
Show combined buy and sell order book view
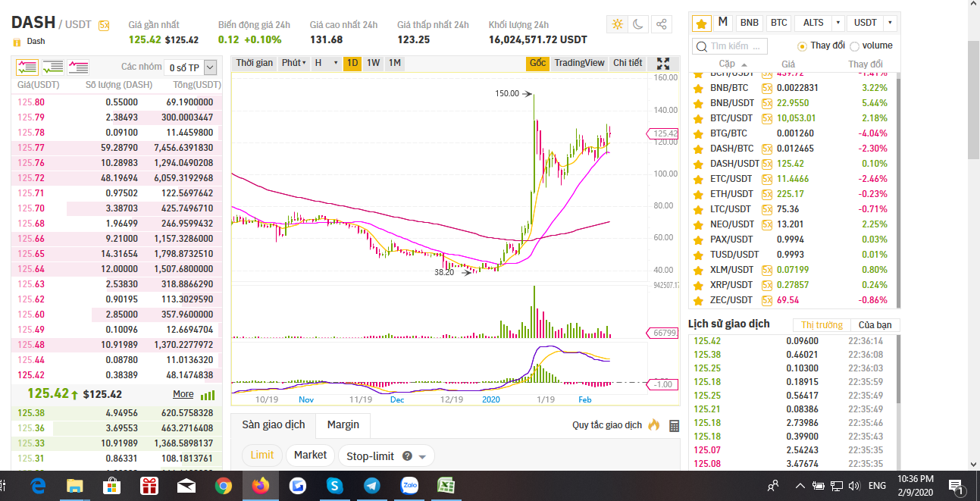27,67
